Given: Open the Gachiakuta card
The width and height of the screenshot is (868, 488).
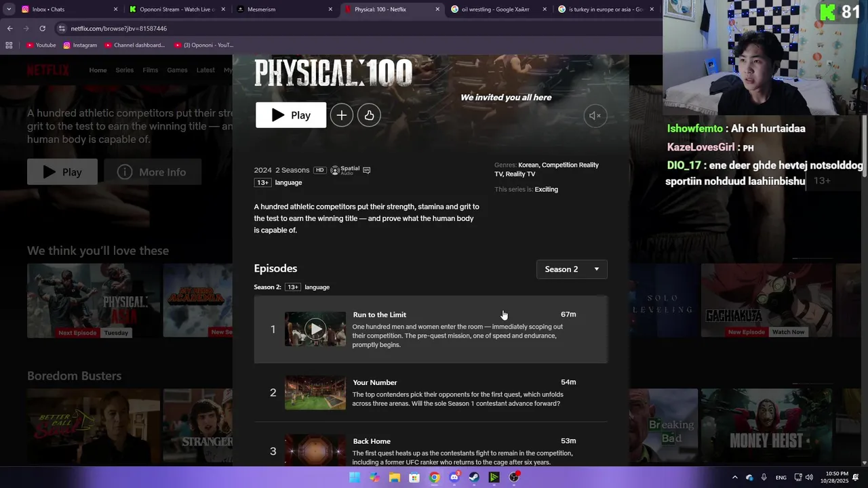Looking at the screenshot, I should coord(767,301).
